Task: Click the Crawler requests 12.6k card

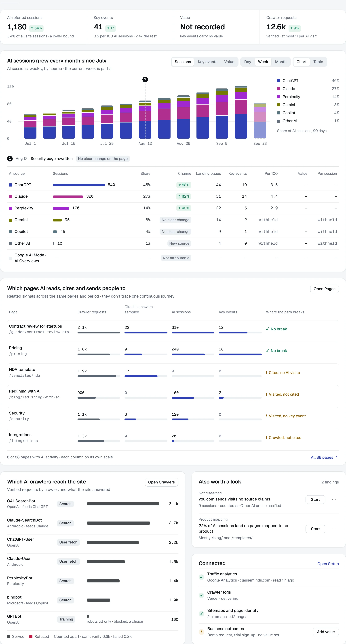Action: (303, 27)
